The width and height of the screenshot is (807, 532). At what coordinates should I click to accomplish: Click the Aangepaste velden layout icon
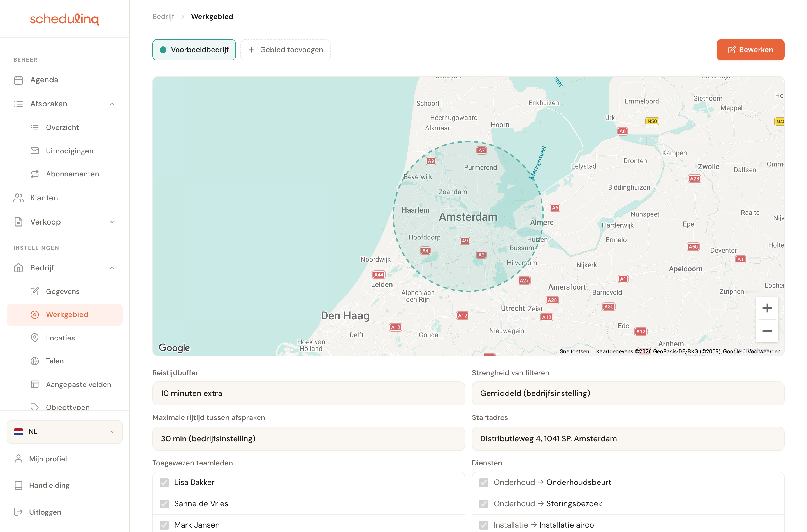coord(35,384)
